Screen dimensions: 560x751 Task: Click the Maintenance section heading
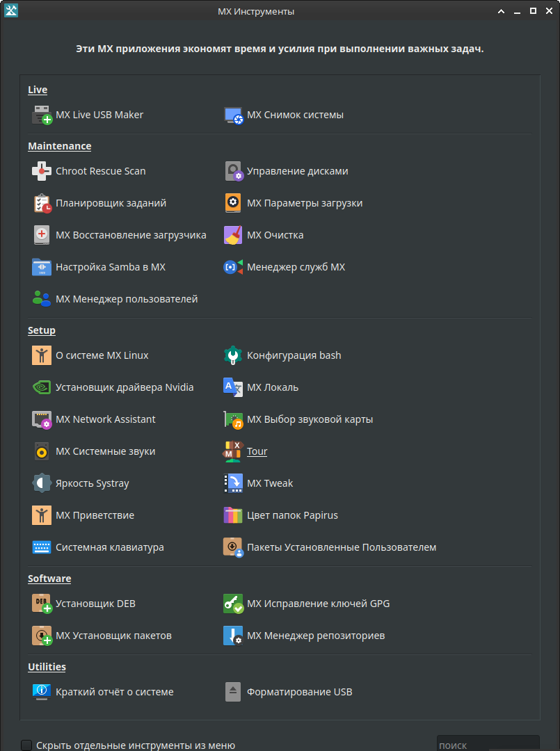click(x=60, y=146)
